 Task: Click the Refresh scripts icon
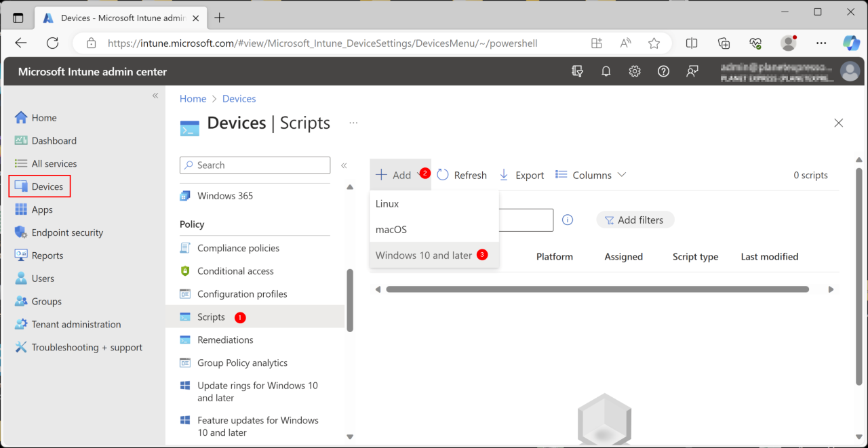pos(443,175)
